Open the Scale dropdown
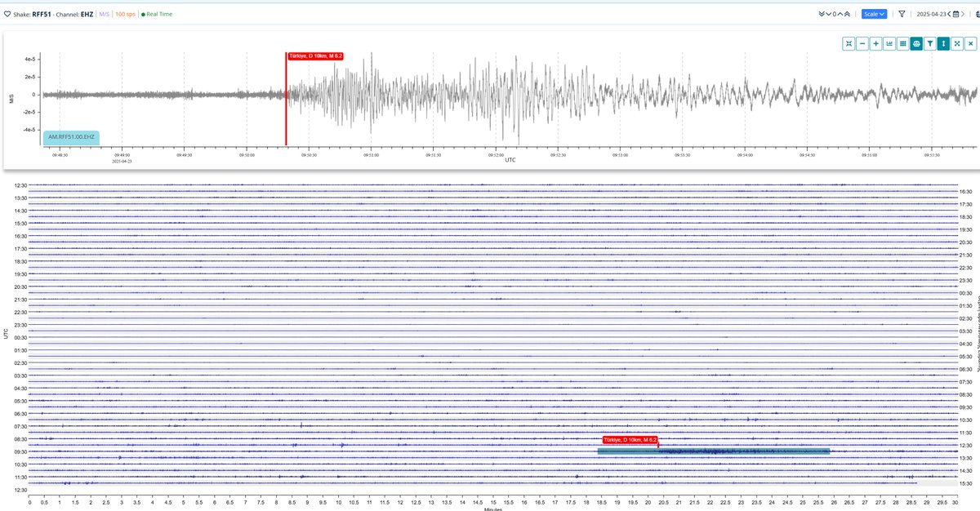Viewport: 980px width, 511px height. pos(875,14)
